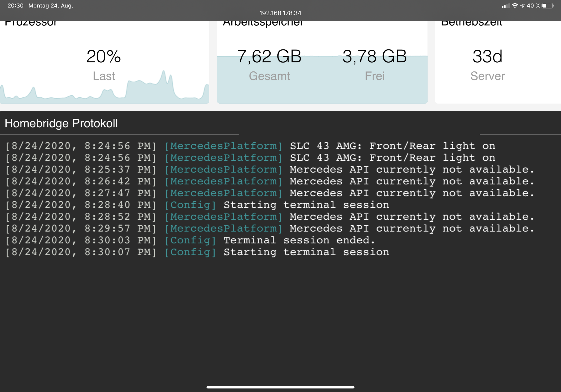Click the first SLC 43 AMG log line
561x392 pixels.
point(392,146)
